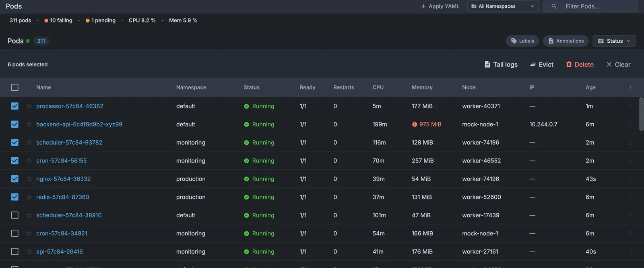Open row menu for nginx-57c84-36332
Image resolution: width=644 pixels, height=268 pixels.
630,179
